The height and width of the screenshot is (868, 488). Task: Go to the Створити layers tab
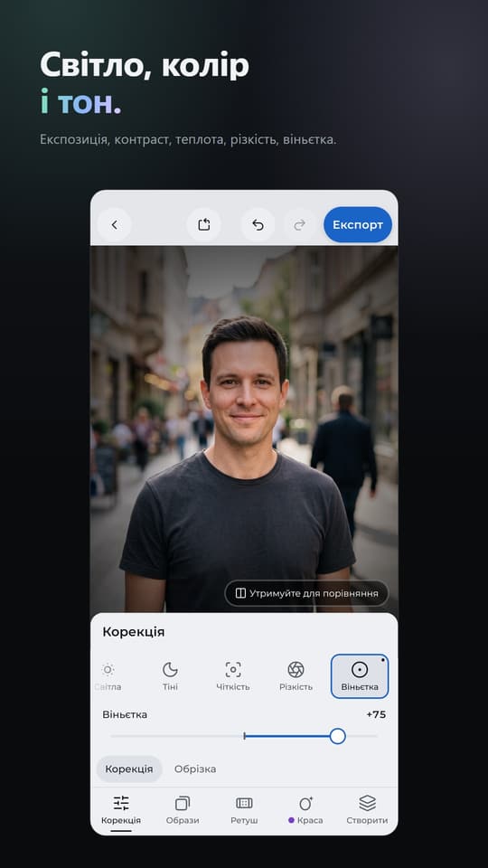(367, 810)
